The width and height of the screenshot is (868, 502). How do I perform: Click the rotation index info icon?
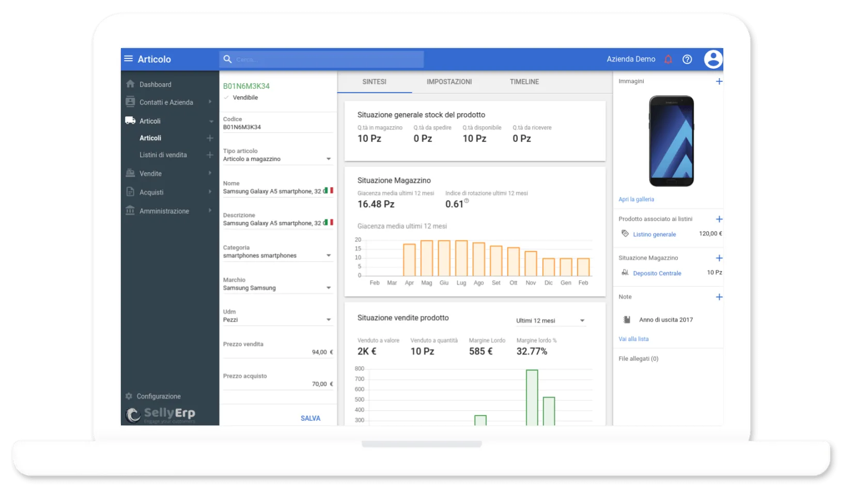(x=467, y=201)
